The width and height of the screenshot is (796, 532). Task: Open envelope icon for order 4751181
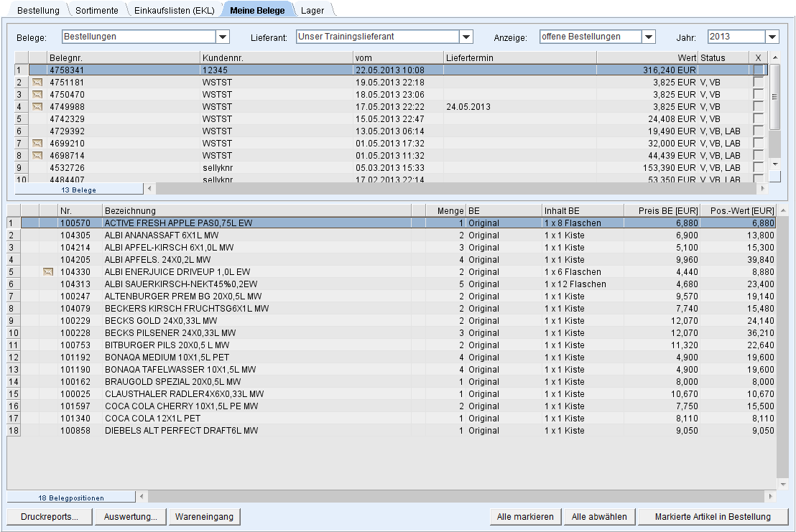point(37,83)
